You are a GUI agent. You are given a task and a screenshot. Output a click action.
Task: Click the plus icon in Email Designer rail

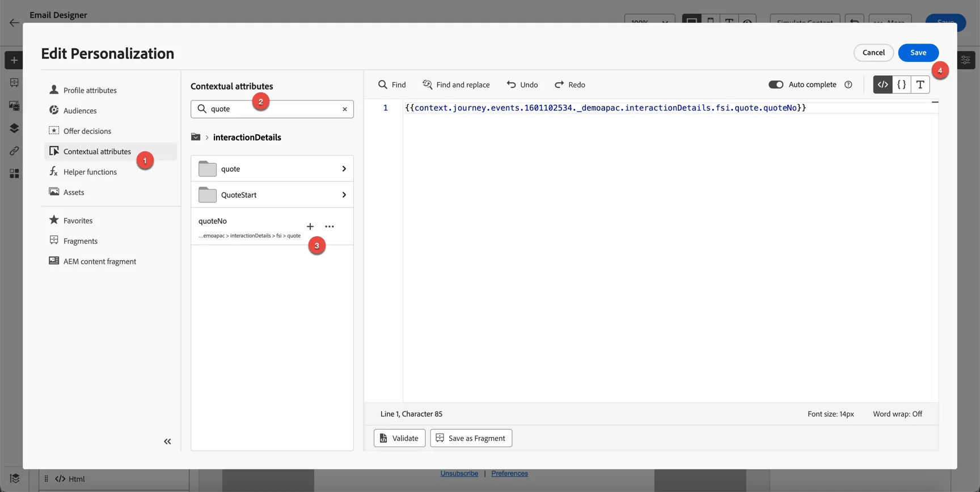[x=14, y=60]
